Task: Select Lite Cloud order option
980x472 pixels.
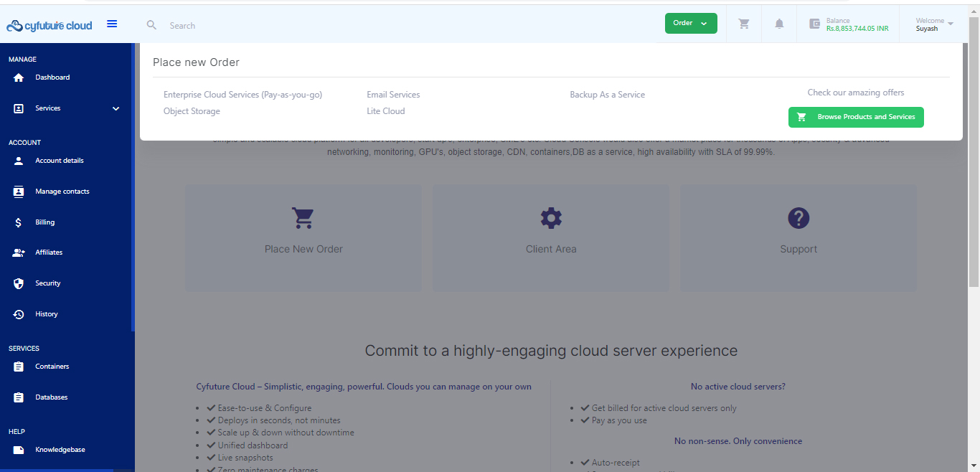Action: [x=385, y=111]
